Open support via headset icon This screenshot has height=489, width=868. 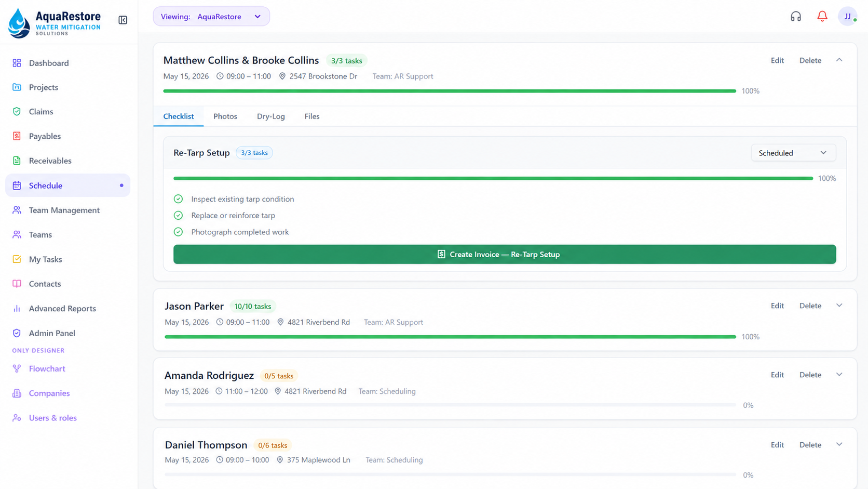click(x=796, y=17)
